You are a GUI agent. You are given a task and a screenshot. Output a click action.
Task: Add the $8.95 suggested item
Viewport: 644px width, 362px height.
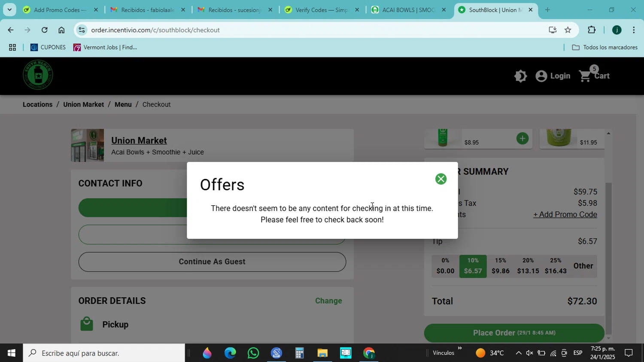coord(522,138)
